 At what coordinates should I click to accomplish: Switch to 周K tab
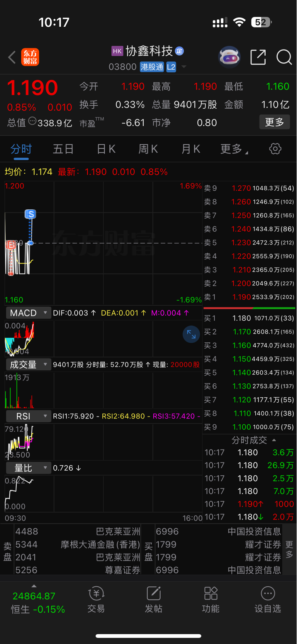click(148, 149)
